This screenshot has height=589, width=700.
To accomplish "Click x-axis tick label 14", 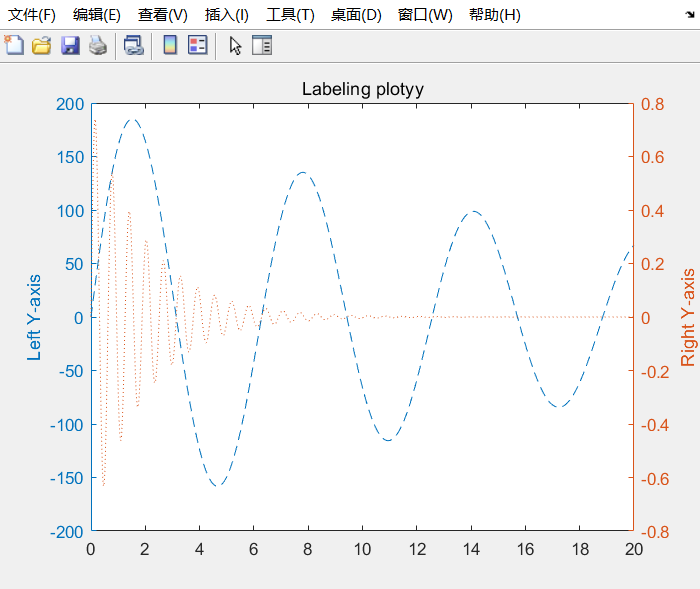I will [x=471, y=549].
